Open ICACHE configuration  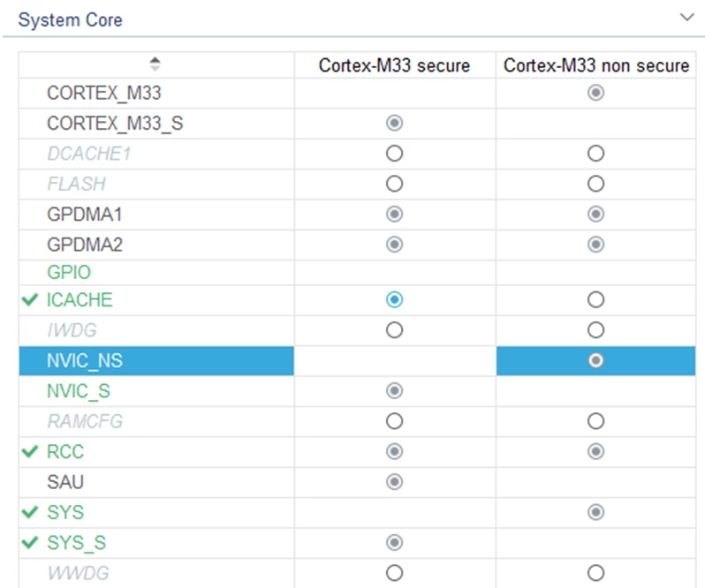(x=80, y=299)
